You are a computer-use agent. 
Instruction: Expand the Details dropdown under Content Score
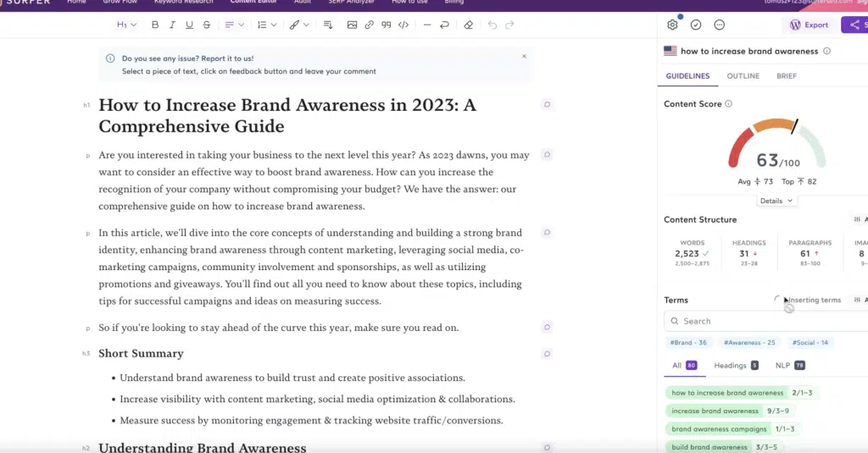(777, 201)
